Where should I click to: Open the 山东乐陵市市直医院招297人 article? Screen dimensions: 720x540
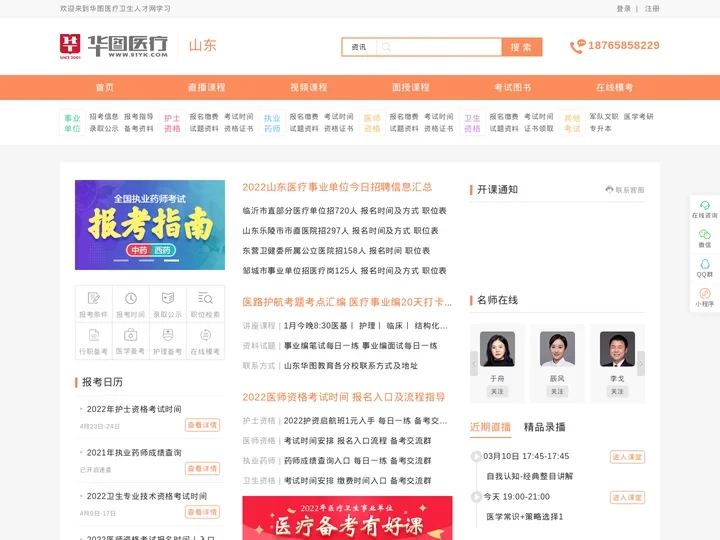pyautogui.click(x=340, y=231)
